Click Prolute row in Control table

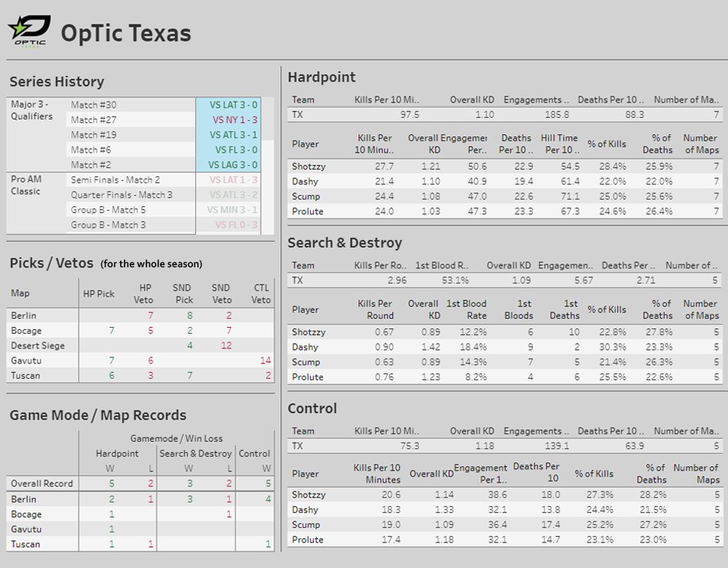(505, 540)
